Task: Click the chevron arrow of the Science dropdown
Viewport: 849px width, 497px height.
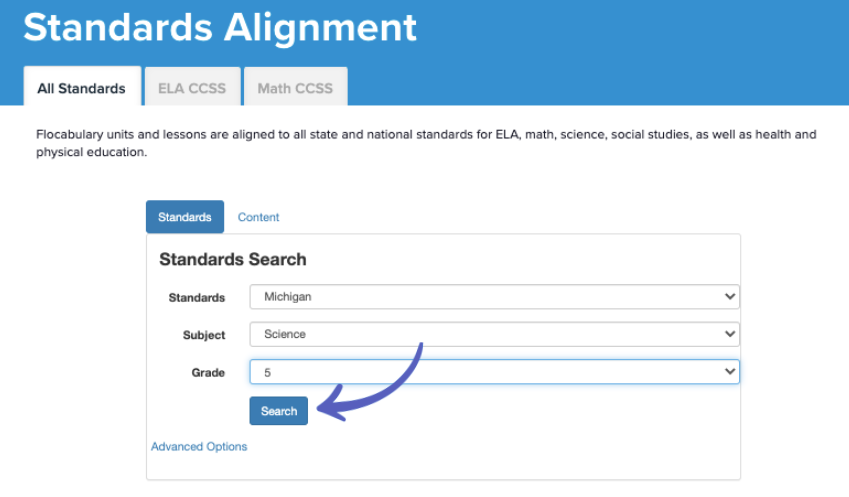Action: (729, 335)
